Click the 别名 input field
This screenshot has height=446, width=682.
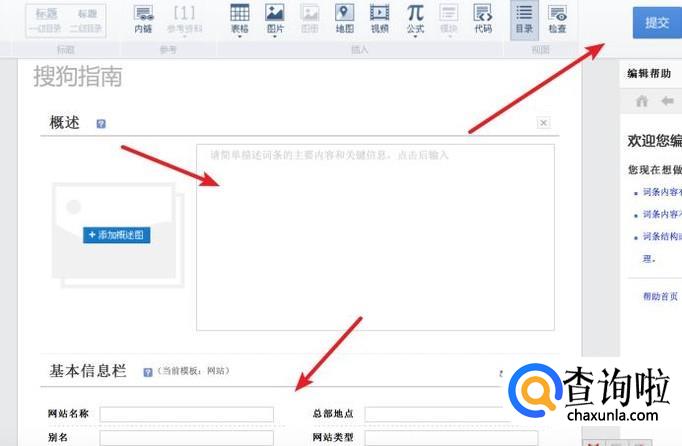[187, 438]
